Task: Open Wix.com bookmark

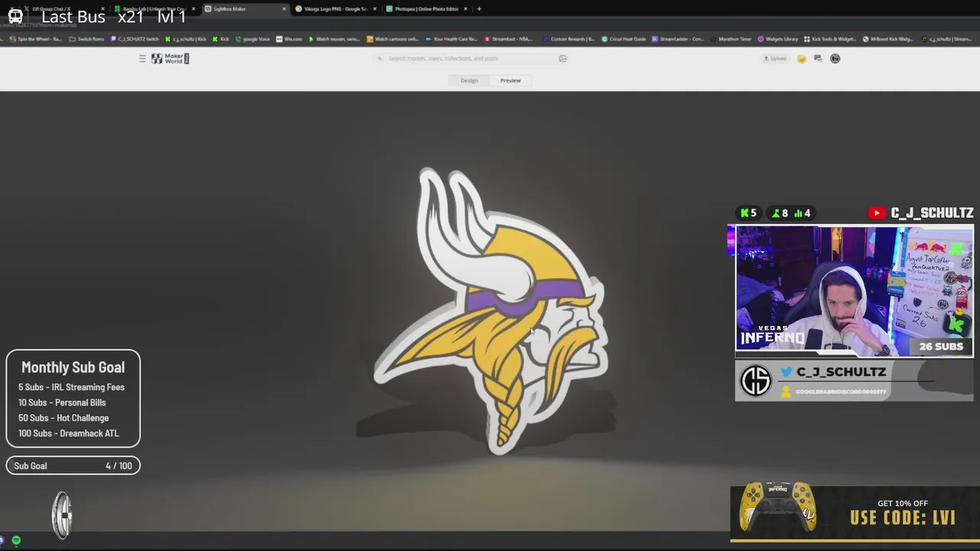Action: tap(289, 39)
